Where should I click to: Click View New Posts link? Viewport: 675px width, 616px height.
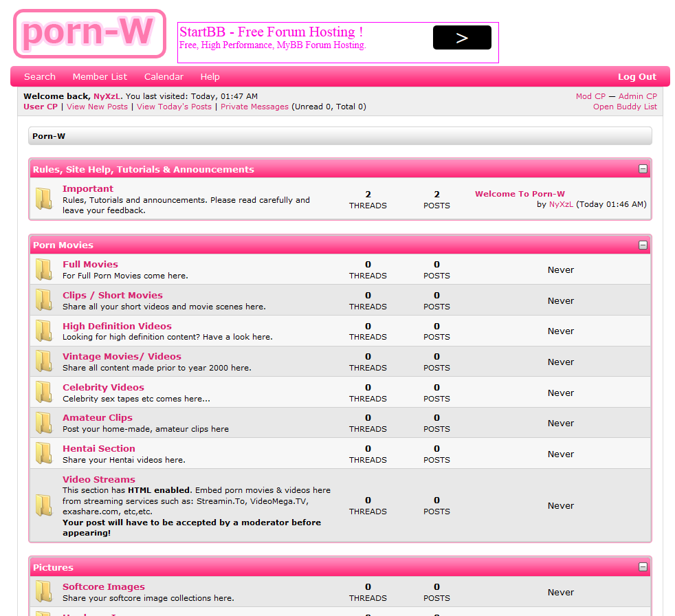tap(98, 107)
